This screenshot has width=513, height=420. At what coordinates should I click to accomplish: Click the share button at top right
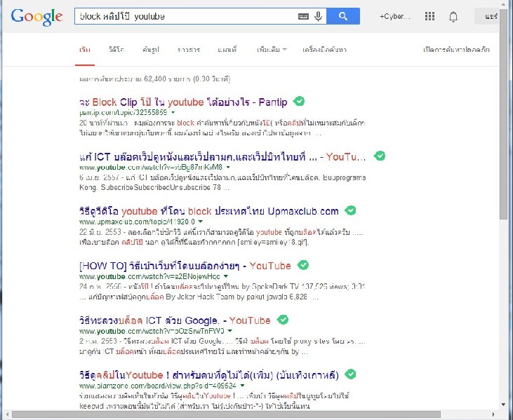(x=487, y=16)
